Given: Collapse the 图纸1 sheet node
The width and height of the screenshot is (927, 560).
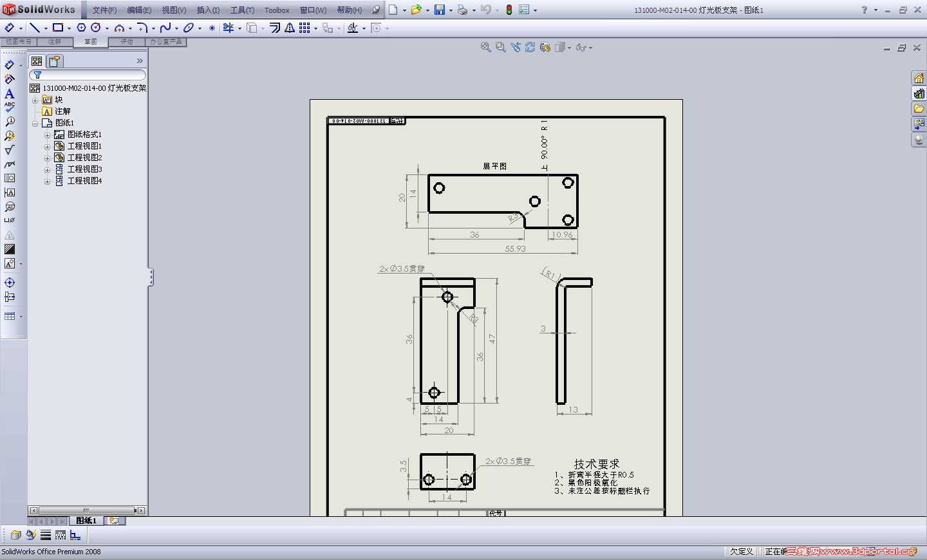Looking at the screenshot, I should (x=35, y=124).
